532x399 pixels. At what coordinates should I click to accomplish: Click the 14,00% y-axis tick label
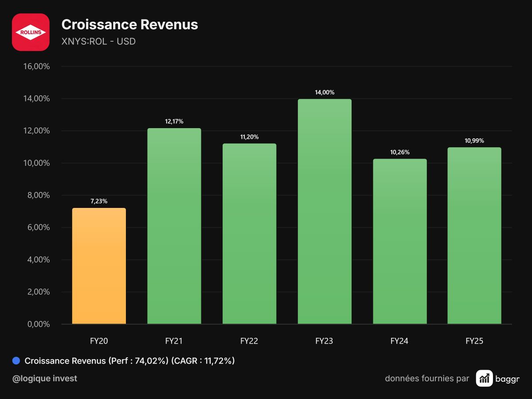tap(36, 99)
